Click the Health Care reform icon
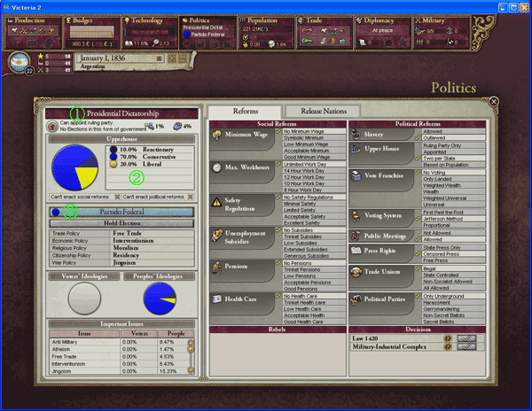Screen dimensions: 532x411 pyautogui.click(x=218, y=300)
